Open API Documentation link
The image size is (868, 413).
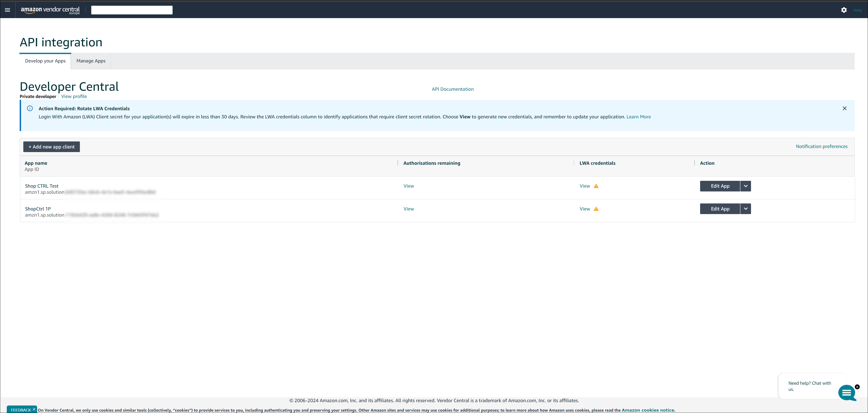453,89
